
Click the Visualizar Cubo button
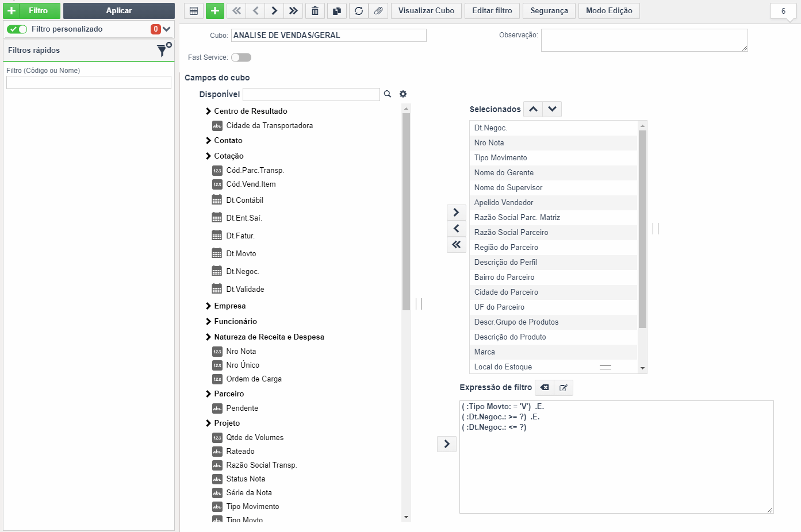(426, 11)
